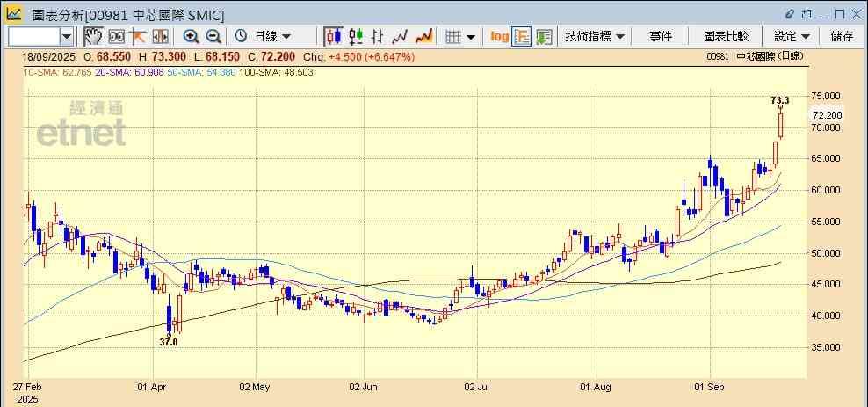Click the 事件 button

(661, 37)
